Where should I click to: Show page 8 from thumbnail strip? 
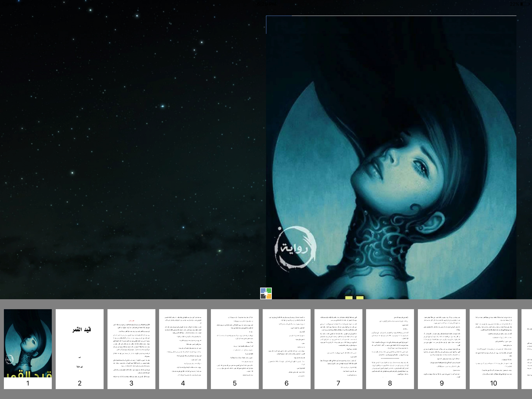point(390,349)
